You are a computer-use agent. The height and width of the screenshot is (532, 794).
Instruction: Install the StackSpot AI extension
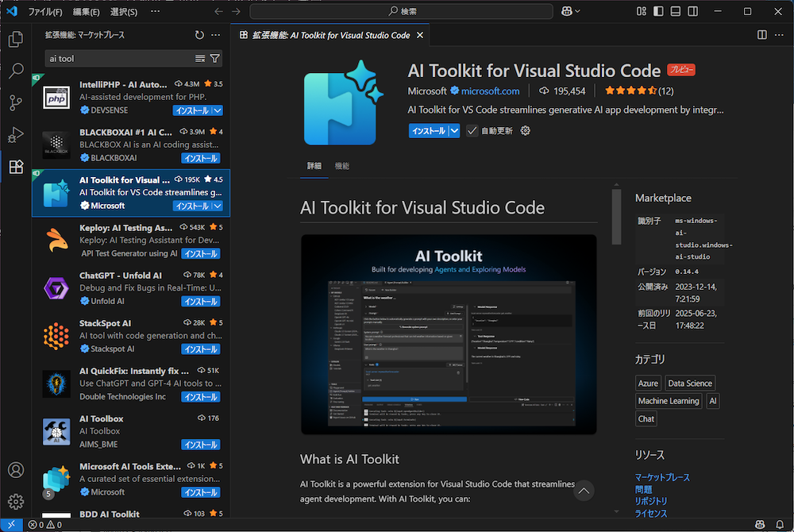point(200,349)
